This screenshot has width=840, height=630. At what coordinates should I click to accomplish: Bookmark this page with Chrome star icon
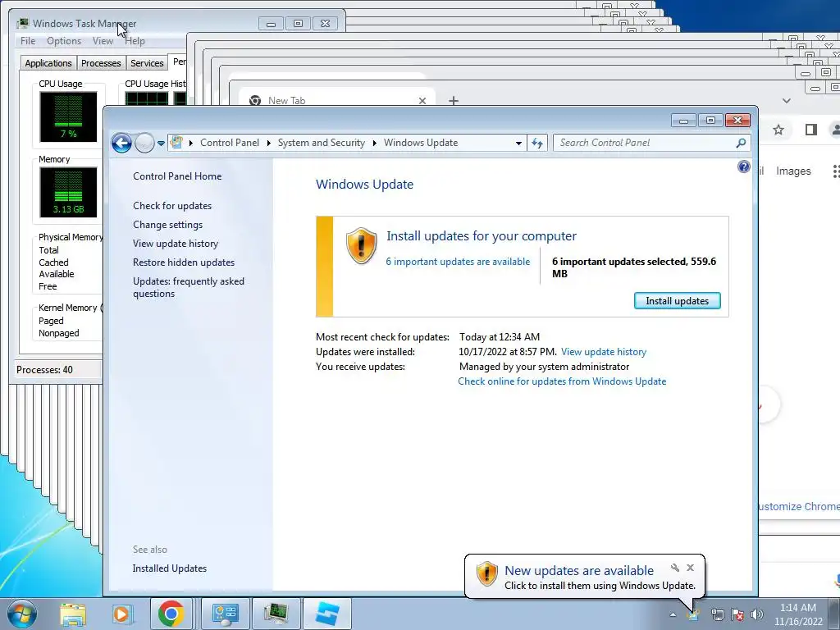778,130
